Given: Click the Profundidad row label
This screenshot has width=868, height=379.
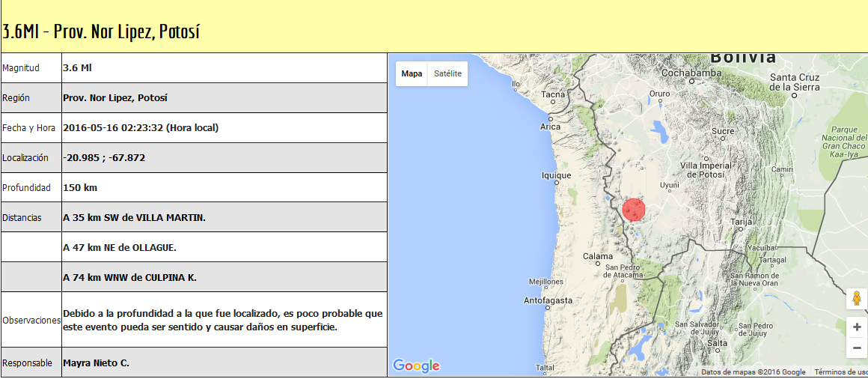Looking at the screenshot, I should [27, 188].
